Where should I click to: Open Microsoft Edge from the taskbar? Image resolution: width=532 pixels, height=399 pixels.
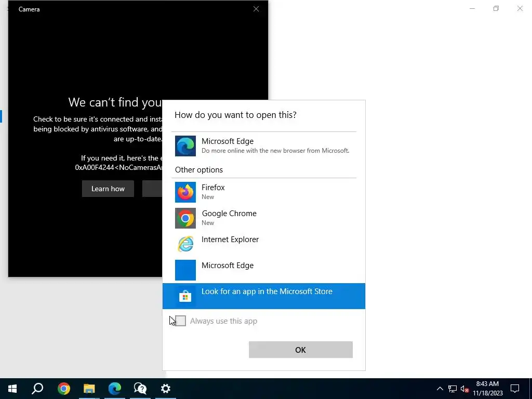tap(115, 389)
